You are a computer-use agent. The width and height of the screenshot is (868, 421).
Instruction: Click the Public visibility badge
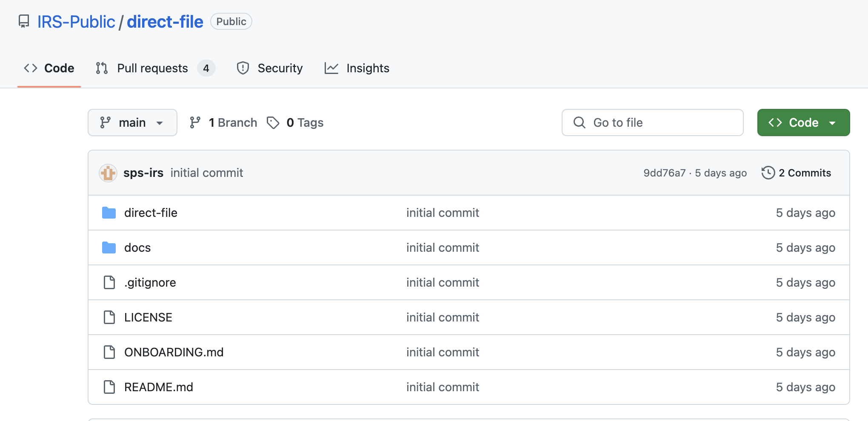[231, 22]
